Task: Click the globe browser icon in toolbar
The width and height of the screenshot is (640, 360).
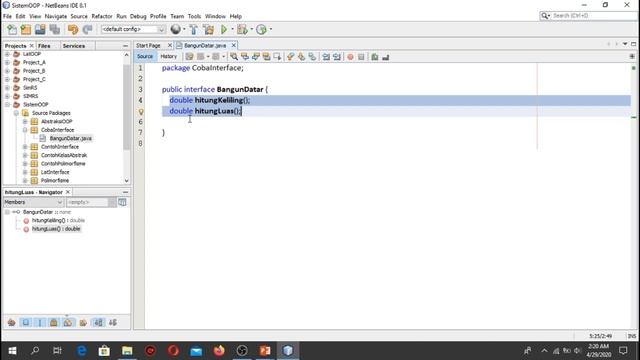Action: [176, 29]
